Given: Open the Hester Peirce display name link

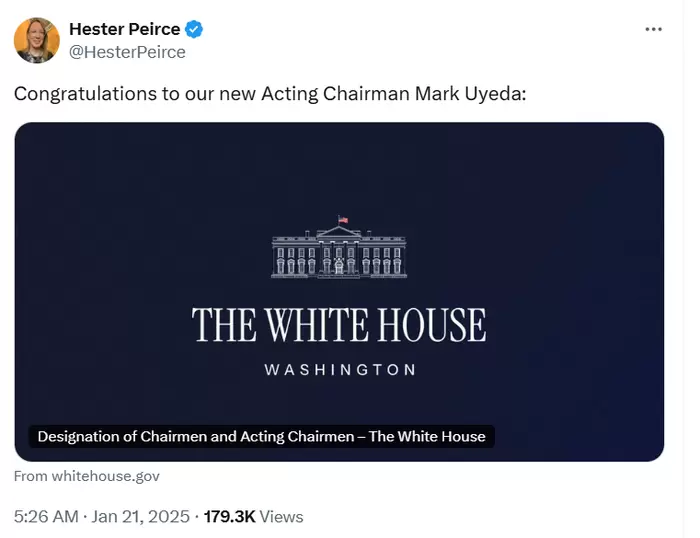Looking at the screenshot, I should pyautogui.click(x=124, y=29).
